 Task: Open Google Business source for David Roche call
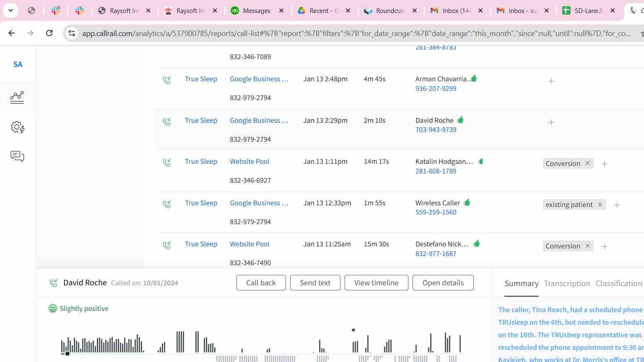259,120
